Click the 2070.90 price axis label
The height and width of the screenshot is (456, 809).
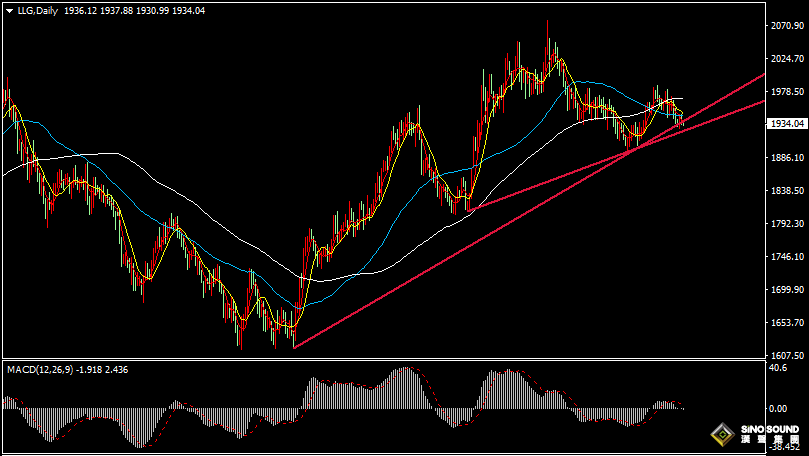click(x=787, y=26)
